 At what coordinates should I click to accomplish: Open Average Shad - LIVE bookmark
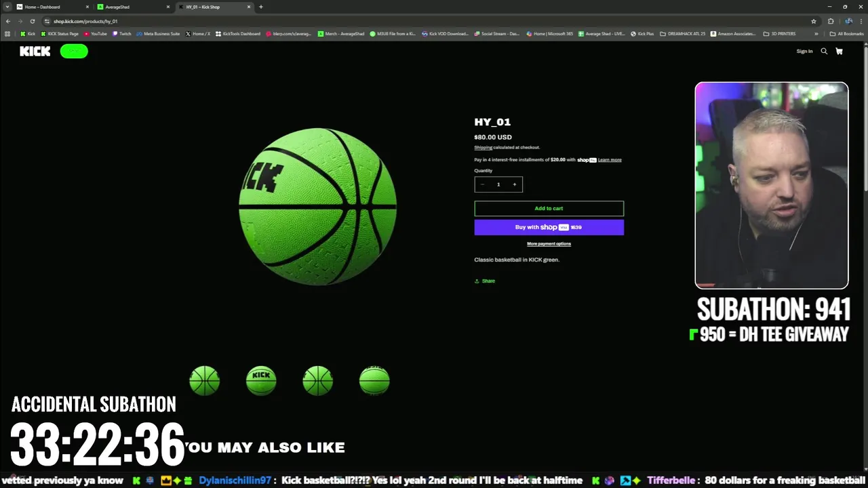[x=601, y=33]
